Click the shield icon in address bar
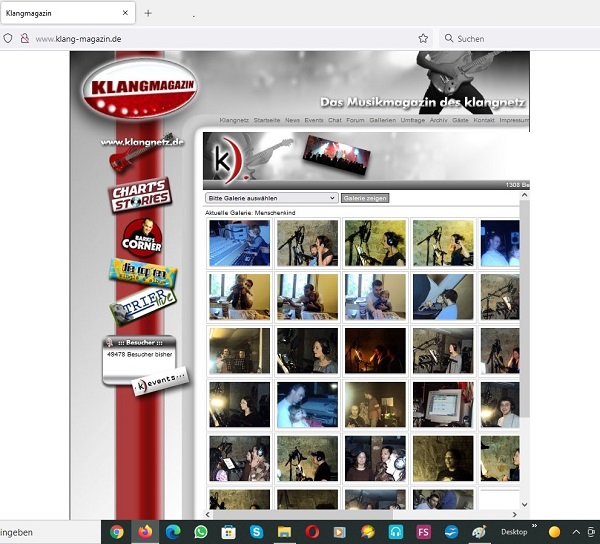 tap(8, 38)
